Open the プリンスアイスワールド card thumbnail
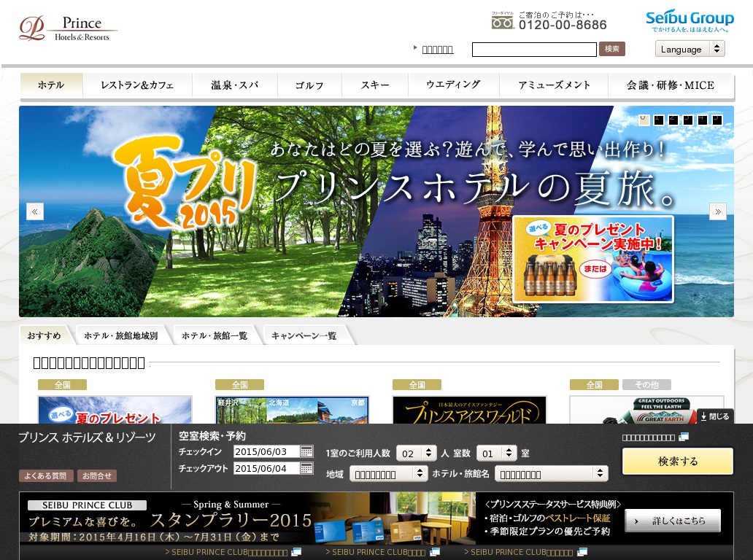753x560 pixels. 469,410
